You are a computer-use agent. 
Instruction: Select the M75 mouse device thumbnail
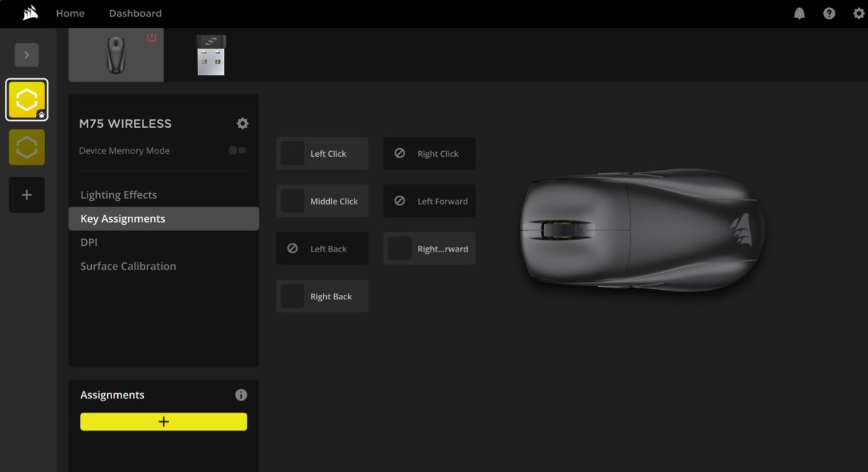tap(116, 55)
